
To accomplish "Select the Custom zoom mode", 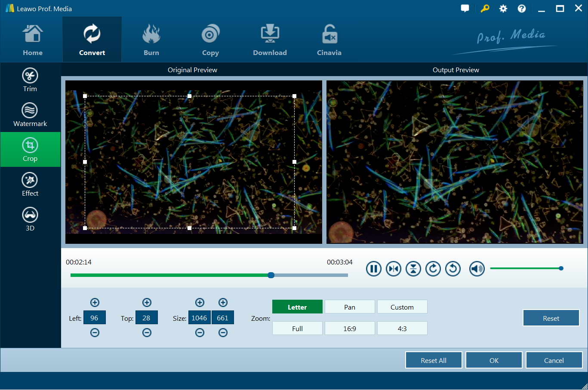I will coord(402,307).
